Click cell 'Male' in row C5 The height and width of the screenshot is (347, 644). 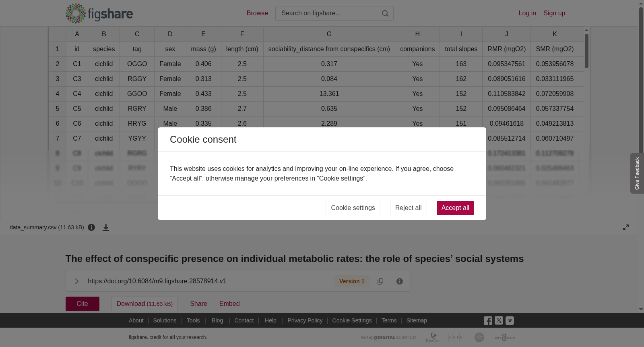170,109
